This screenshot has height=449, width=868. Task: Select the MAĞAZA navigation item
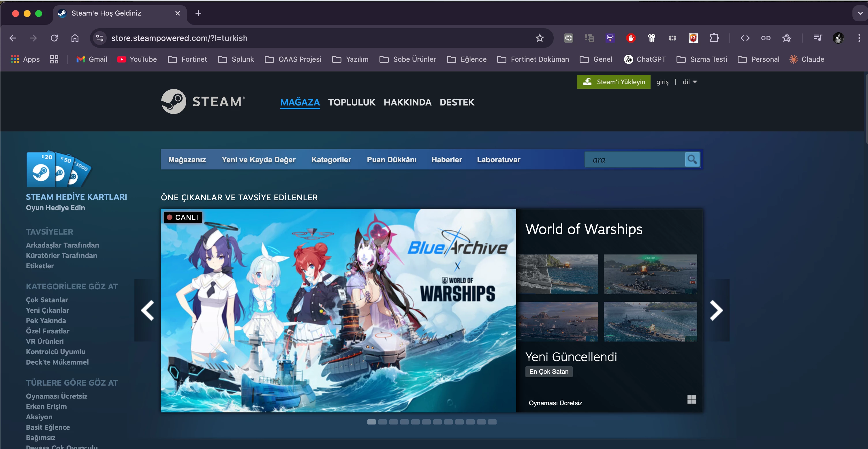click(300, 102)
